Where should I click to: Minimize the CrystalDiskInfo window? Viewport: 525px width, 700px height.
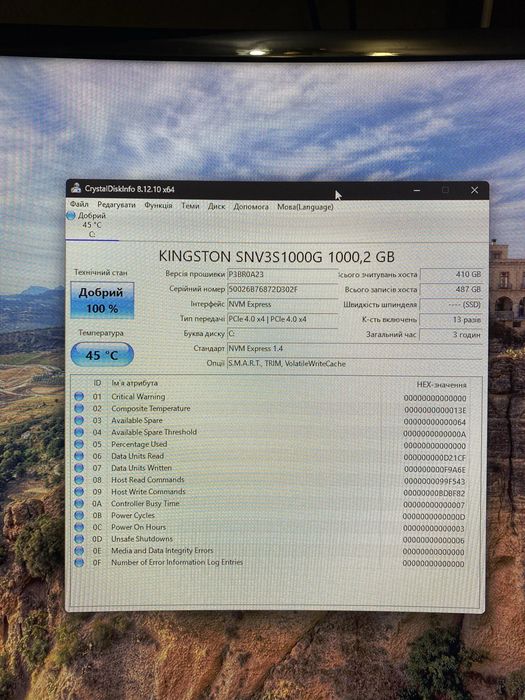pyautogui.click(x=417, y=190)
